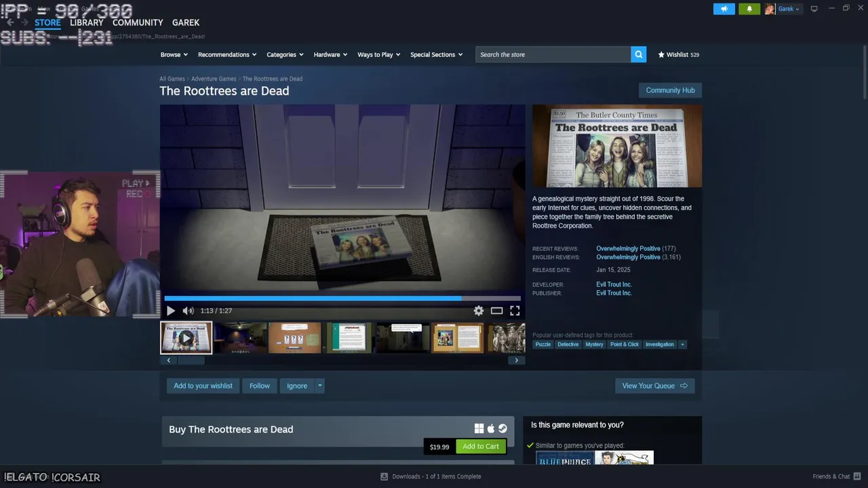Add more tags with the plus button
This screenshot has height=488, width=868.
pos(682,344)
